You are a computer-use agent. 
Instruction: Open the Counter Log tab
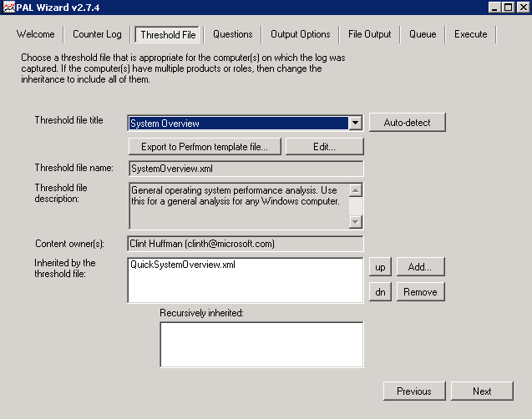(97, 34)
